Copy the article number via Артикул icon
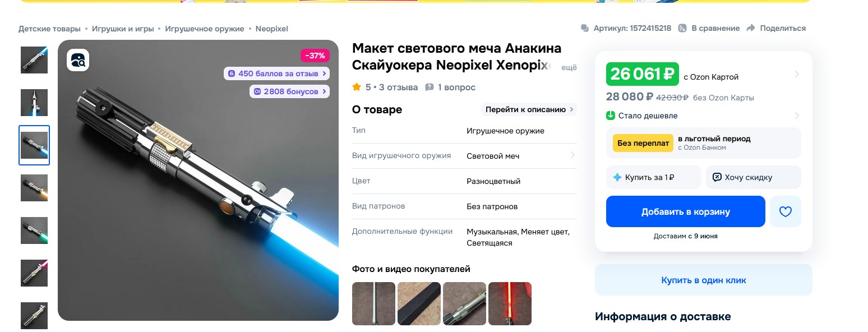This screenshot has height=332, width=868. [x=585, y=28]
